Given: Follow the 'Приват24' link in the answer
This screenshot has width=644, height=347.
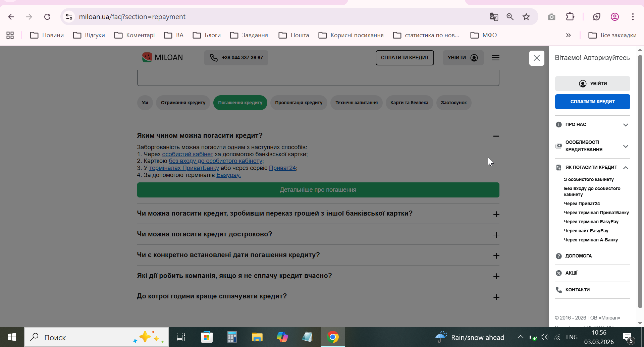Looking at the screenshot, I should pyautogui.click(x=282, y=168).
